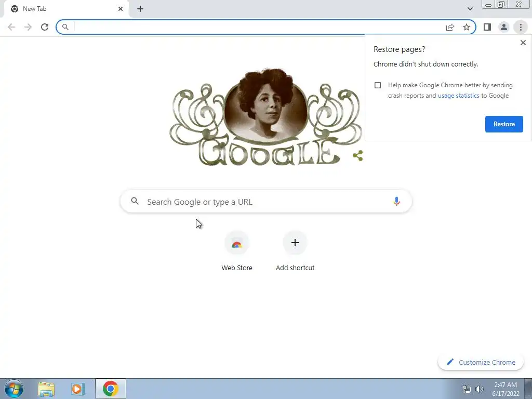Enable sending crash reports checkbox
This screenshot has width=532, height=399.
click(x=378, y=85)
